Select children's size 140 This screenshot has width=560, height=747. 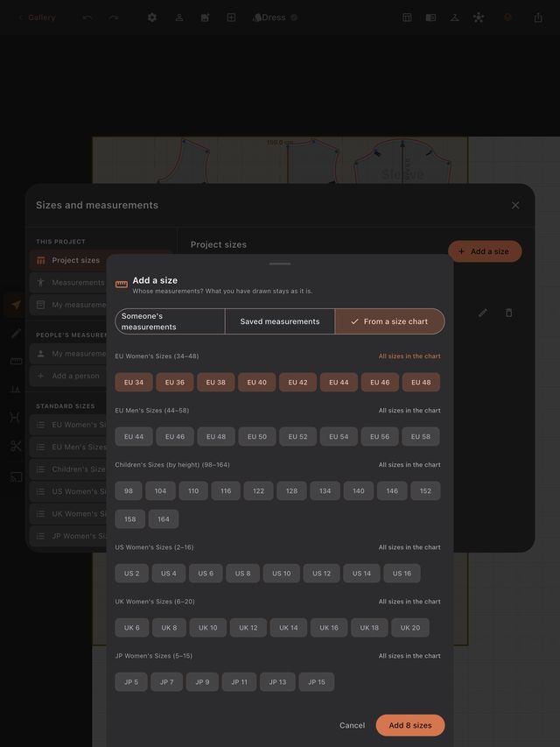coord(359,490)
